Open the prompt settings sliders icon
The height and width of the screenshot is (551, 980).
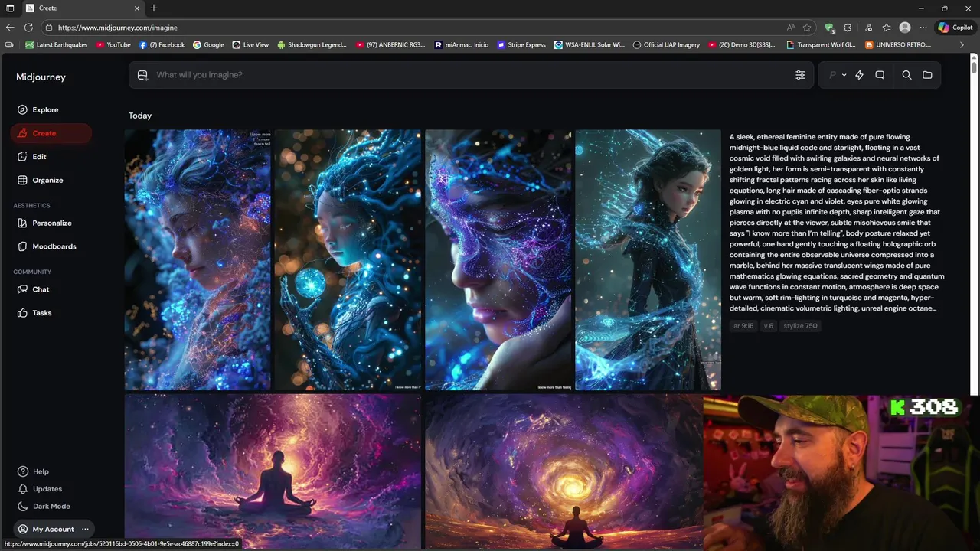(x=800, y=75)
